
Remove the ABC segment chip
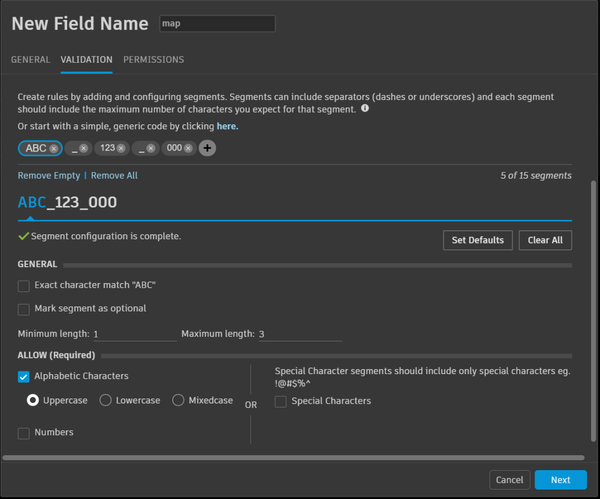54,148
